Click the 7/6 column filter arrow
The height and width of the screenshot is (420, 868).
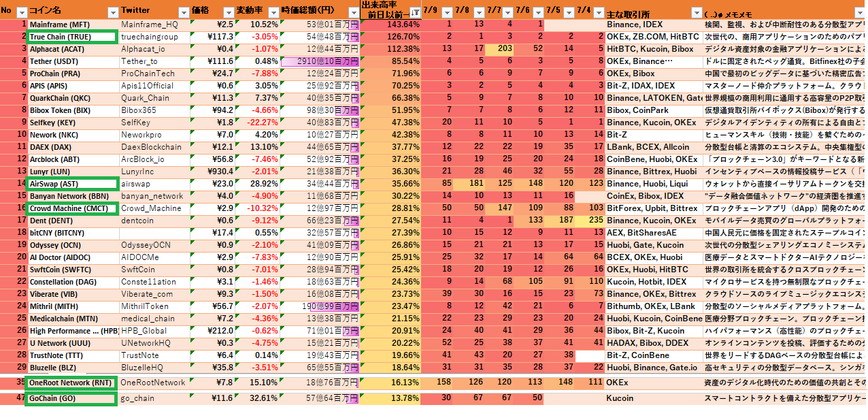[537, 12]
